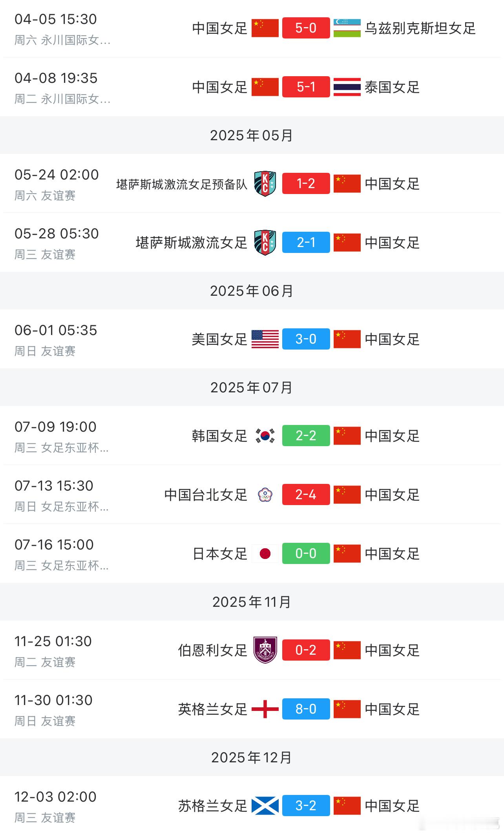Click the England flag icon
Image resolution: width=504 pixels, height=835 pixels.
pos(265,709)
